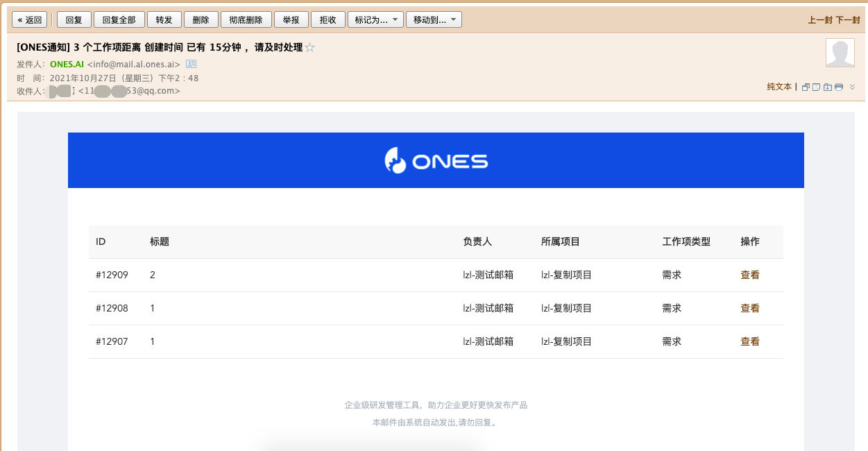Reply using the 回复 button
The image size is (868, 451).
74,20
